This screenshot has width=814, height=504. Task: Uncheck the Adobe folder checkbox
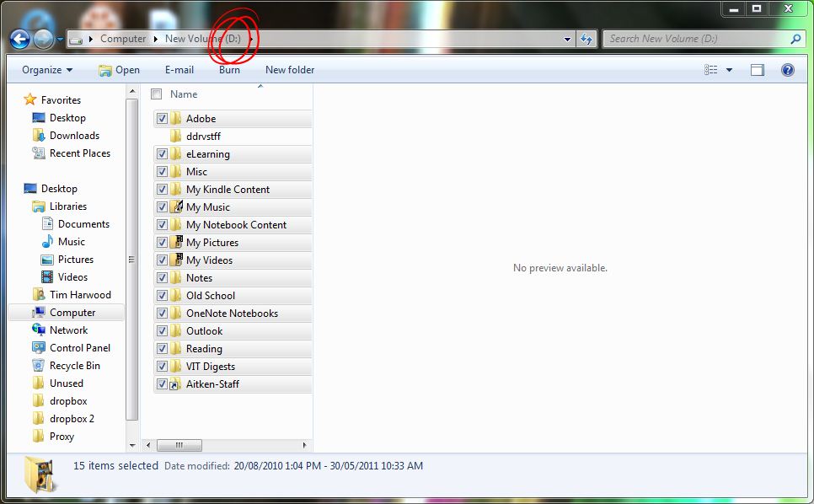coord(163,119)
